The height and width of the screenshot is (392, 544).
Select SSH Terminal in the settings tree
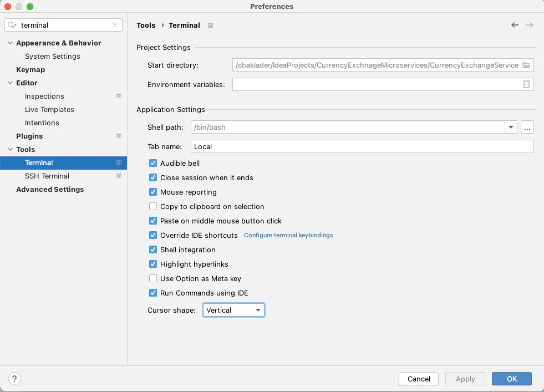[x=47, y=176]
